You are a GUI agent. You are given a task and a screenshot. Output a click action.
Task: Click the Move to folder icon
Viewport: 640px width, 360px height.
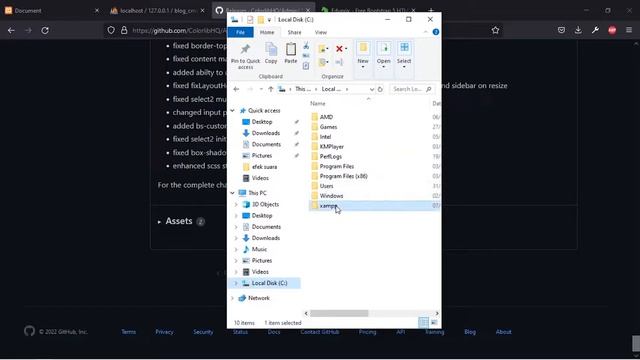tap(322, 49)
